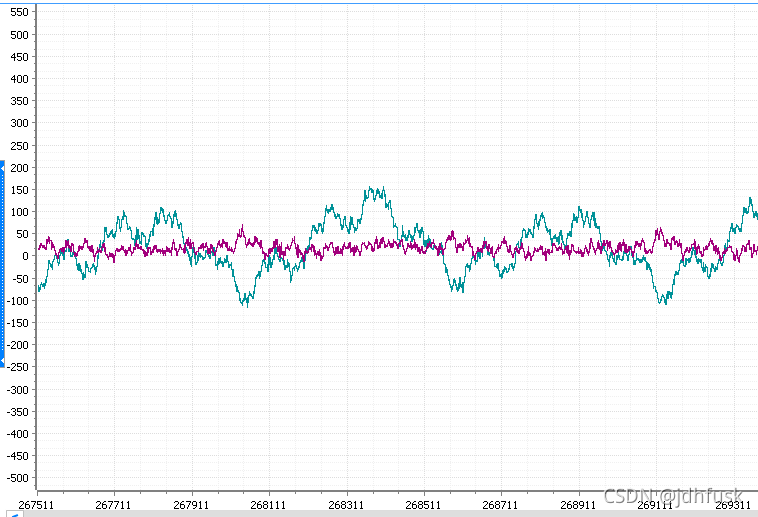The height and width of the screenshot is (517, 758).
Task: Click the horizontal scrollbar left arrow button
Action: [x=15, y=514]
